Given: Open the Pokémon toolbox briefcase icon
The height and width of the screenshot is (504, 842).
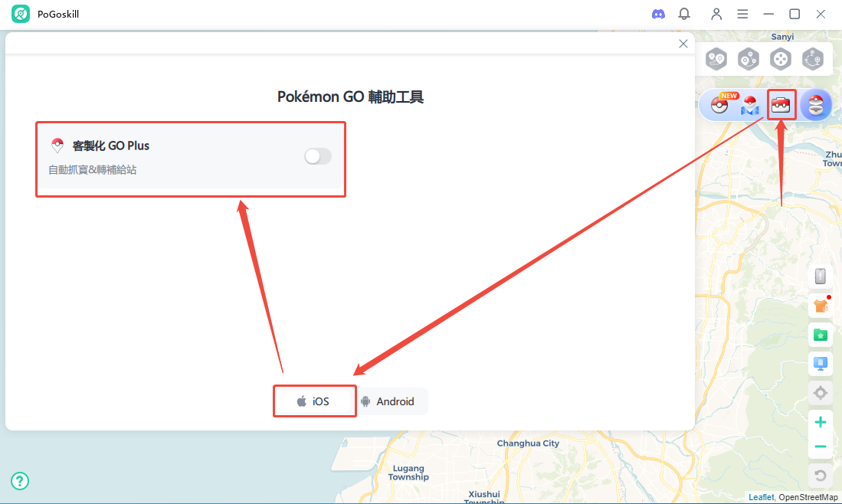Looking at the screenshot, I should [781, 105].
